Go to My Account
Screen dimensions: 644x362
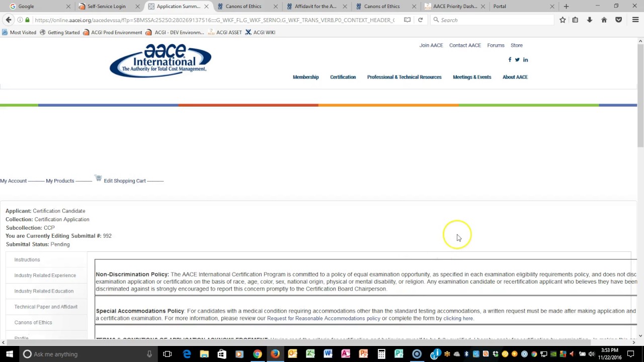(x=14, y=180)
